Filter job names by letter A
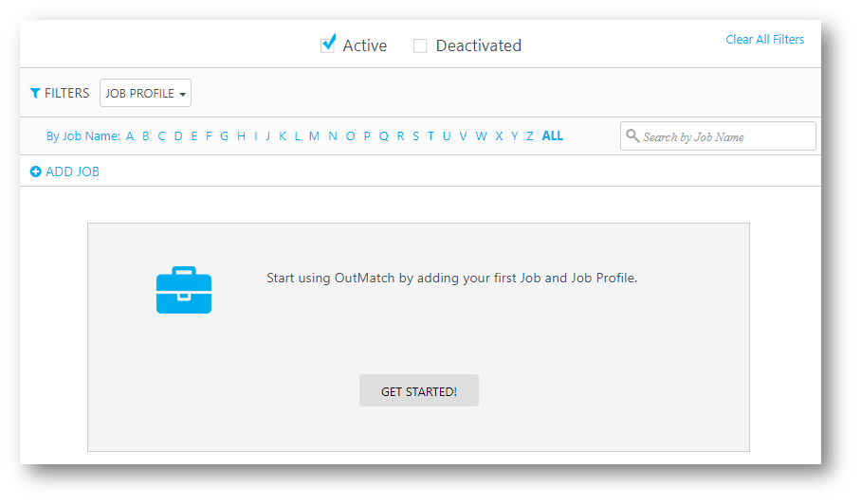 (130, 135)
